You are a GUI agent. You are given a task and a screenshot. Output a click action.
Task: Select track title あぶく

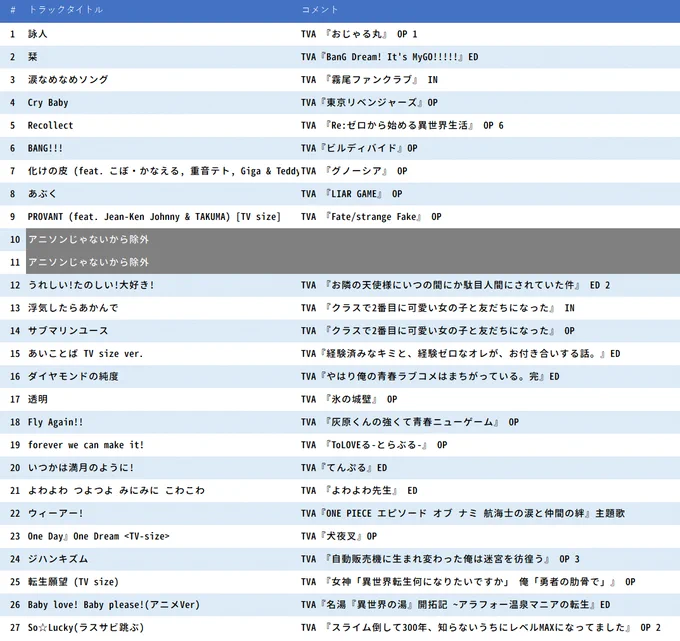(x=42, y=194)
